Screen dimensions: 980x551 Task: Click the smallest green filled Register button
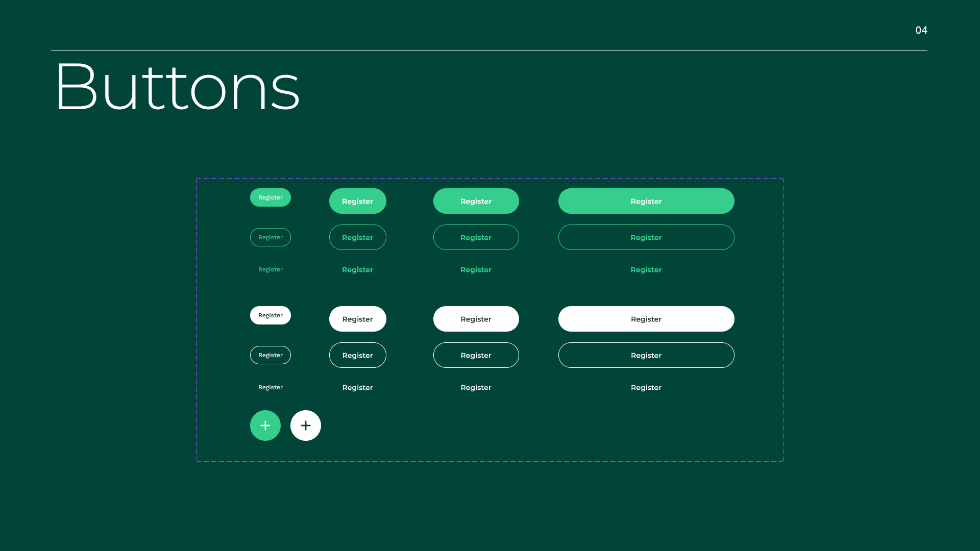271,197
